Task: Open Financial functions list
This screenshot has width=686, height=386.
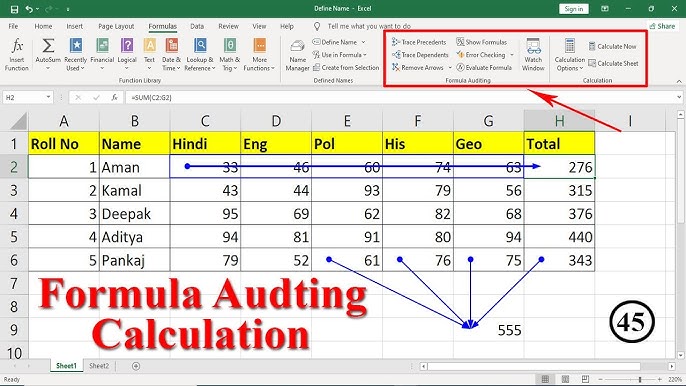Action: pyautogui.click(x=102, y=54)
